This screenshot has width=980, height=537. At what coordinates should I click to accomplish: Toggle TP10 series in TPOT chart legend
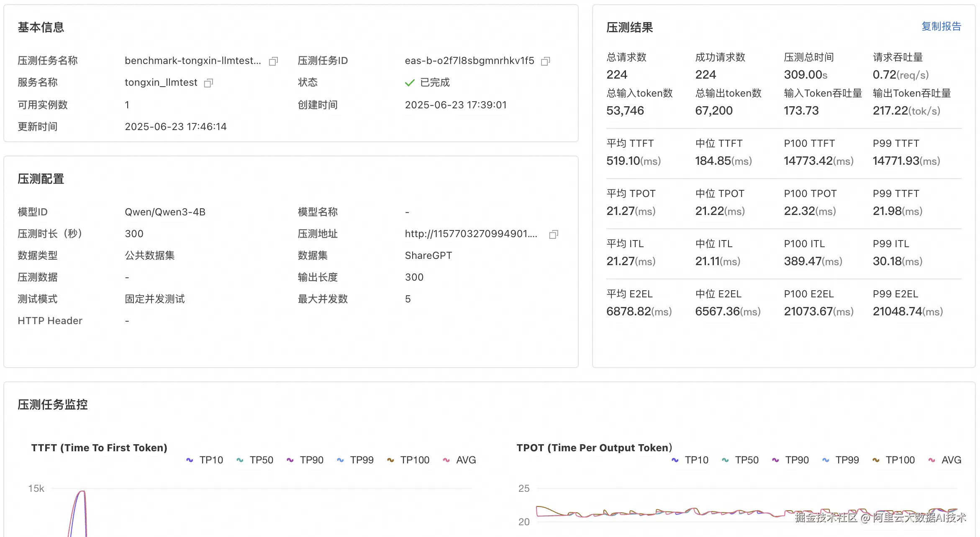(690, 460)
